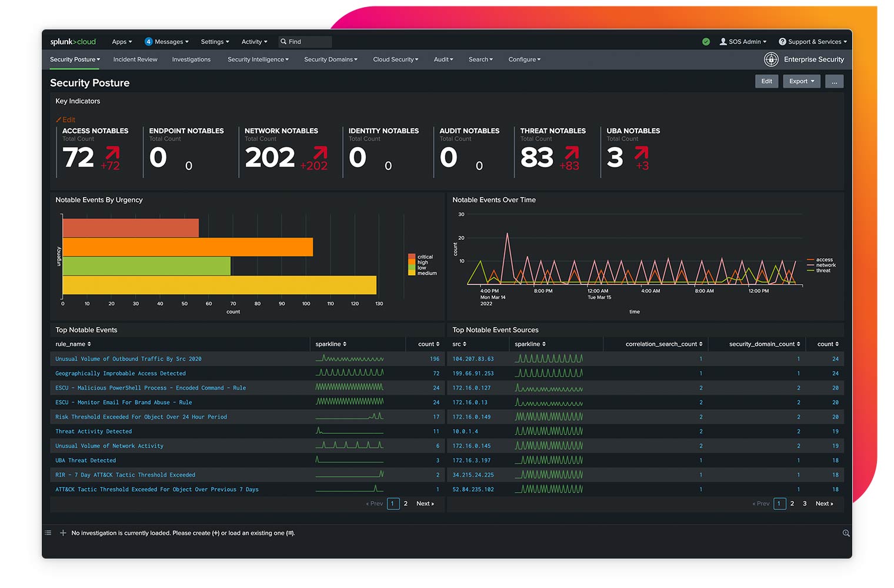Expand the Security Intelligence dropdown menu
This screenshot has width=894, height=588.
[x=258, y=59]
